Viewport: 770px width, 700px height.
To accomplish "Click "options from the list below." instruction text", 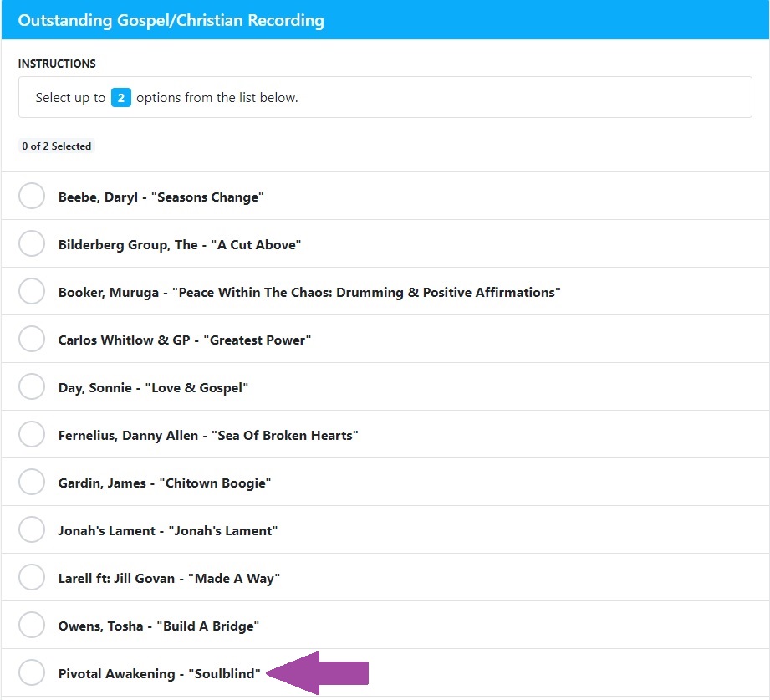I will tap(217, 97).
